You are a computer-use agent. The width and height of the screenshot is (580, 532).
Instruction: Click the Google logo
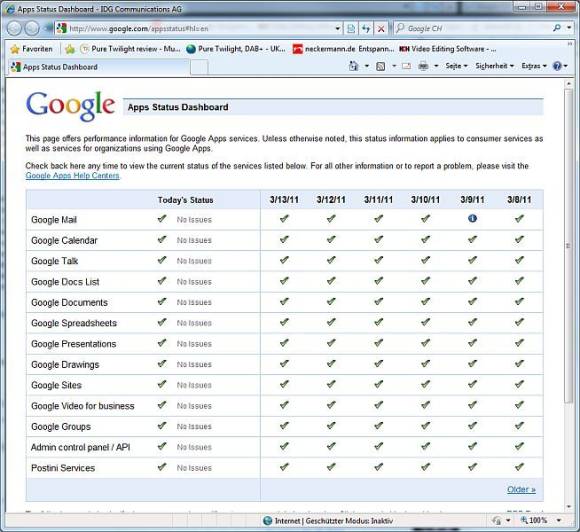pos(70,106)
